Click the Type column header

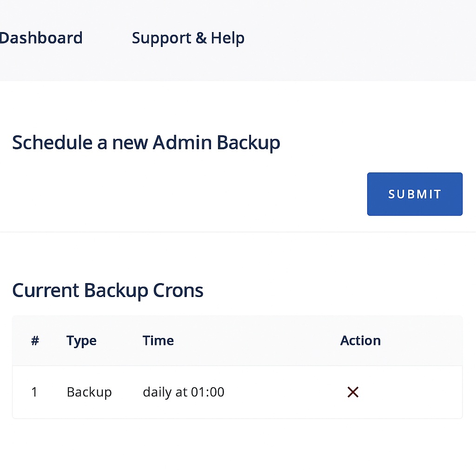pos(81,341)
